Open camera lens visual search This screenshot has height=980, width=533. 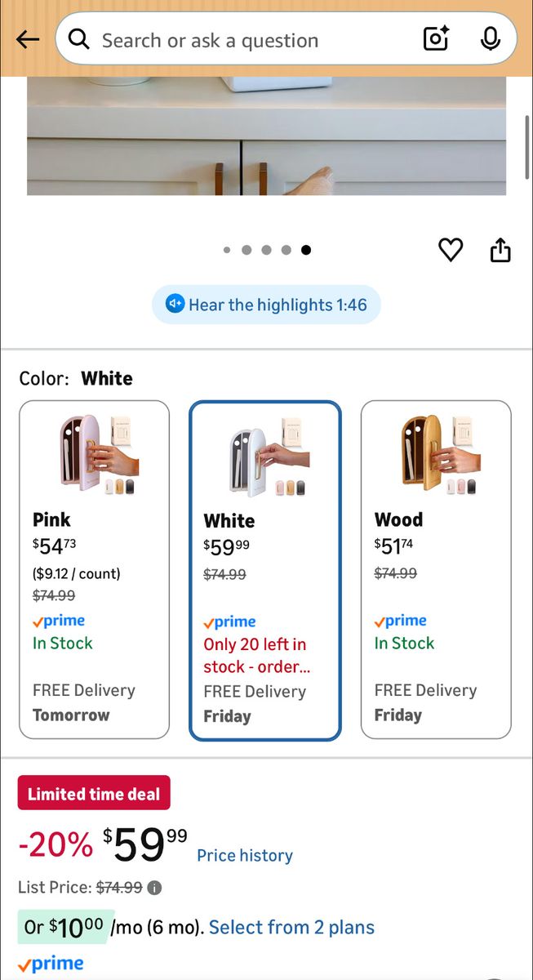(x=436, y=38)
